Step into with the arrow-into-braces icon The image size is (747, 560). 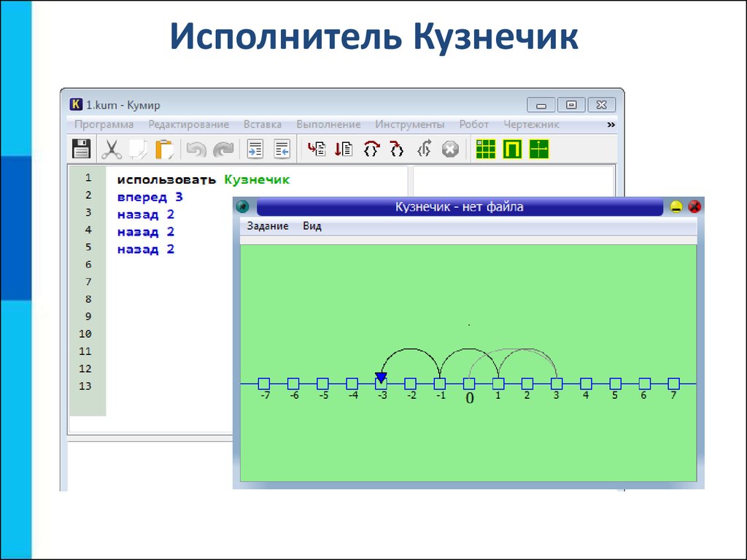click(396, 149)
